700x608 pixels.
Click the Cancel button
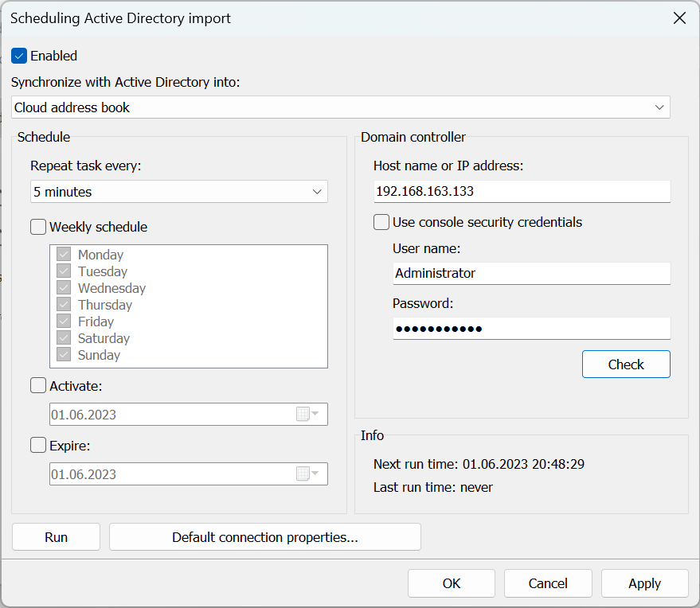[548, 583]
